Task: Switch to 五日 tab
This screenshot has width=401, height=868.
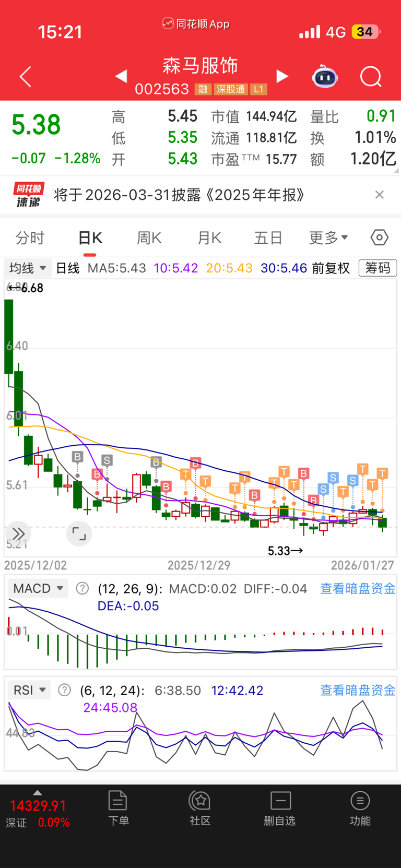Action: pyautogui.click(x=268, y=238)
